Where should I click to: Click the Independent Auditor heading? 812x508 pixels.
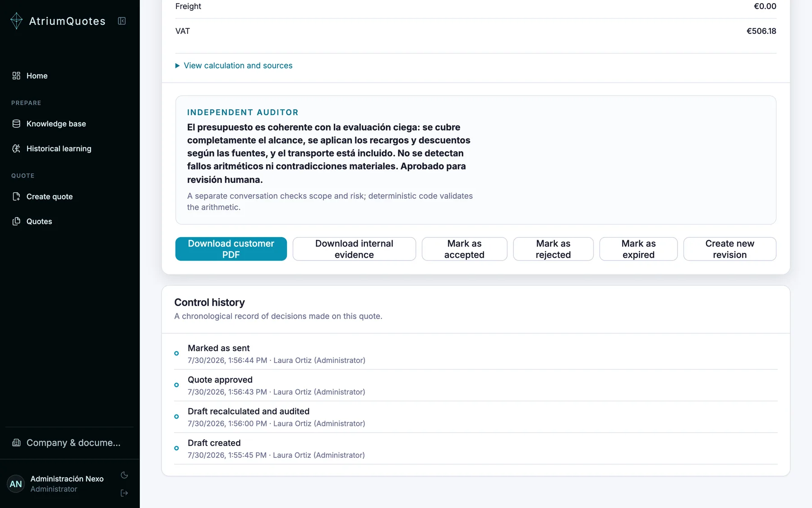pos(243,112)
